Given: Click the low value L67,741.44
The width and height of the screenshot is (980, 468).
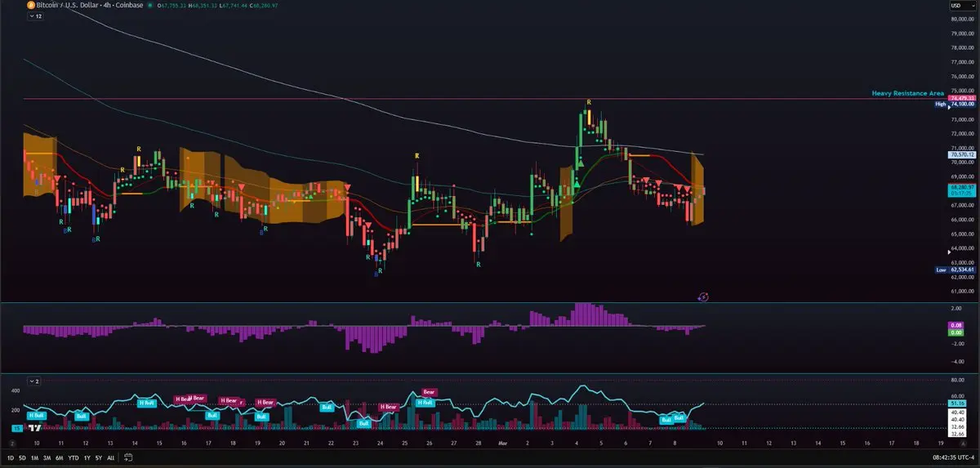Looking at the screenshot, I should click(x=233, y=5).
